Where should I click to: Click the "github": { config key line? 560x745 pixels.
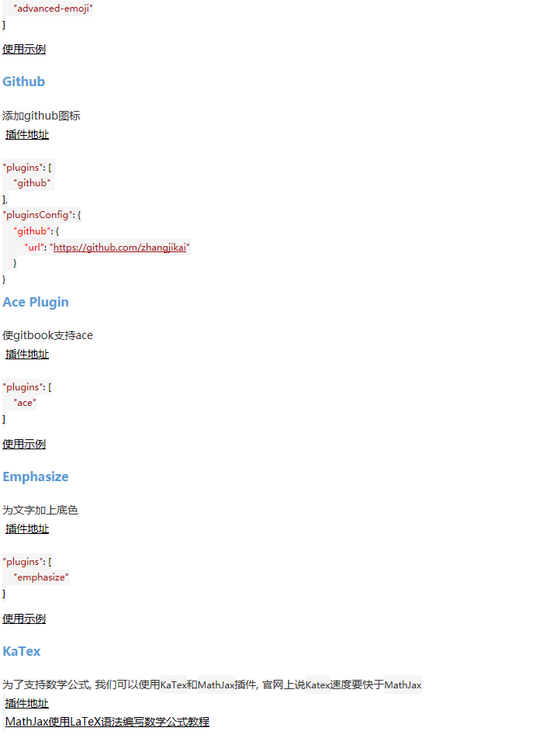[x=36, y=231]
